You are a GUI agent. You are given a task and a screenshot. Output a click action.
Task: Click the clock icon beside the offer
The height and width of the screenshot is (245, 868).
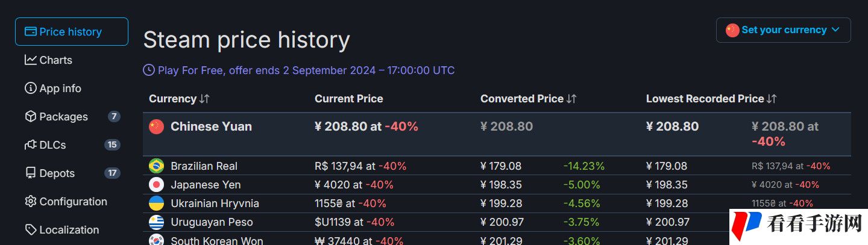[x=149, y=70]
